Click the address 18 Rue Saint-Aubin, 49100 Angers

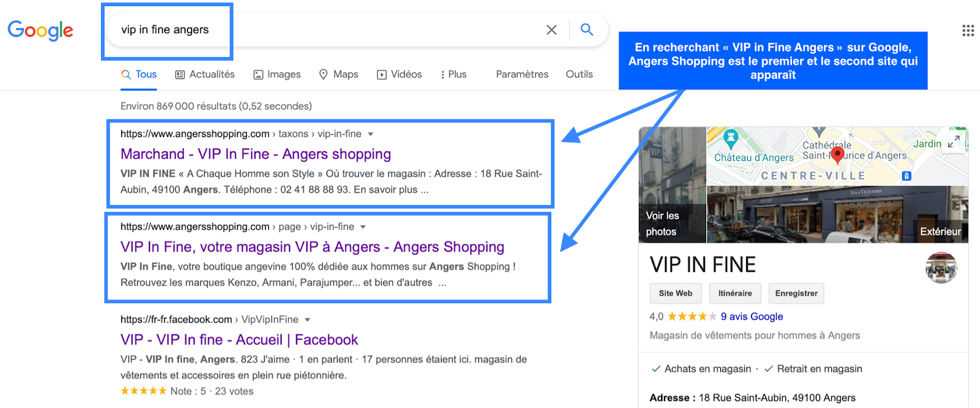(777, 398)
